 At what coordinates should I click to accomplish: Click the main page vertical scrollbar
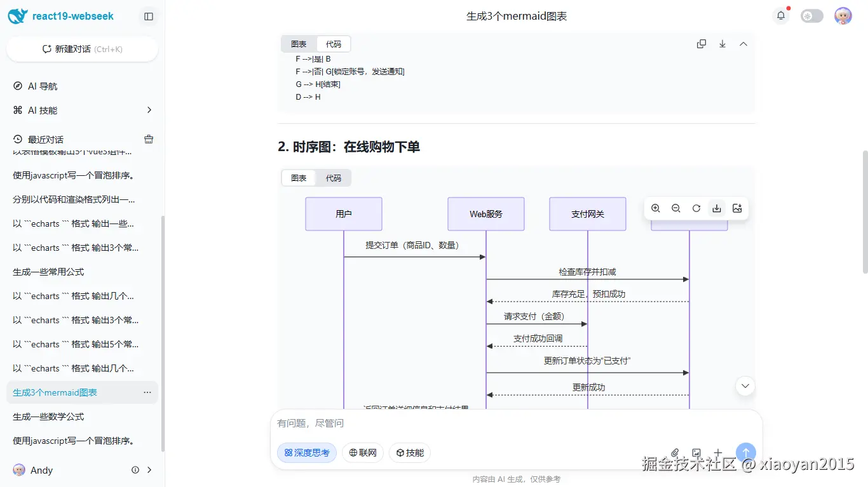865,211
